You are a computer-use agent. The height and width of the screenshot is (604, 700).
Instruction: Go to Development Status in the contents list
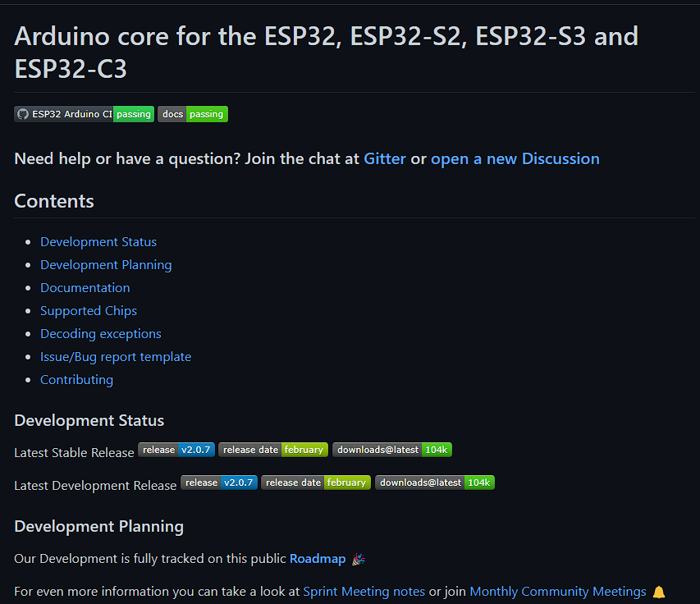coord(98,241)
